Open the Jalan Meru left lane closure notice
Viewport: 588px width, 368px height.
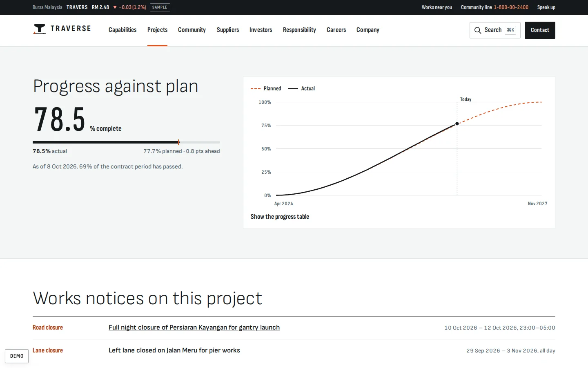click(x=174, y=350)
